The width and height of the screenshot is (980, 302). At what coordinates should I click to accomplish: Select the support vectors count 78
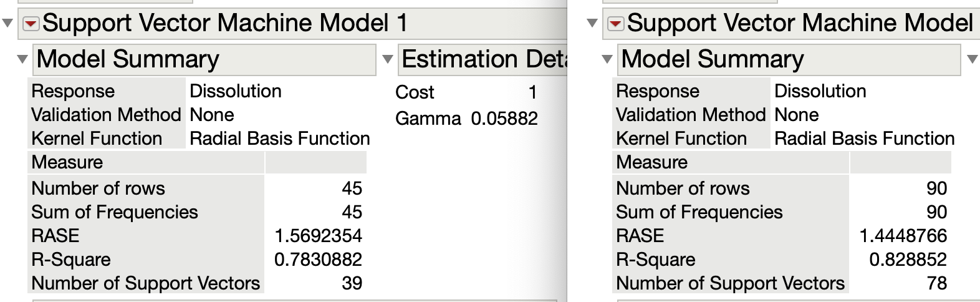tap(936, 283)
